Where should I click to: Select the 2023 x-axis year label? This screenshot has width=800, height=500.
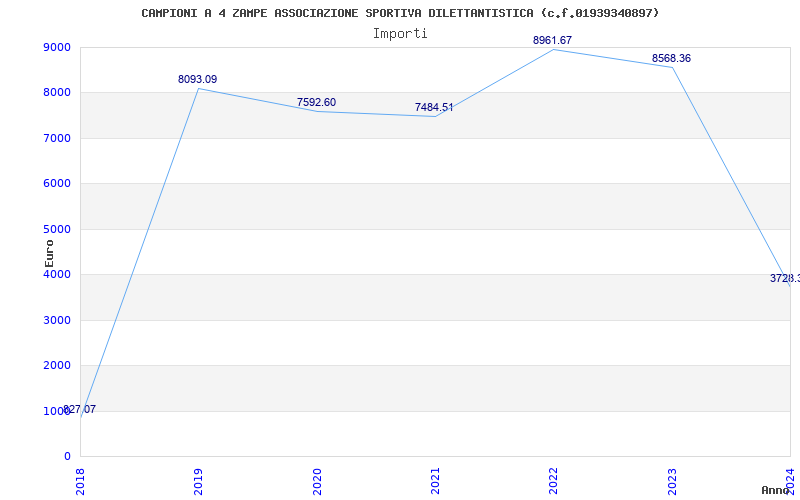pyautogui.click(x=672, y=481)
